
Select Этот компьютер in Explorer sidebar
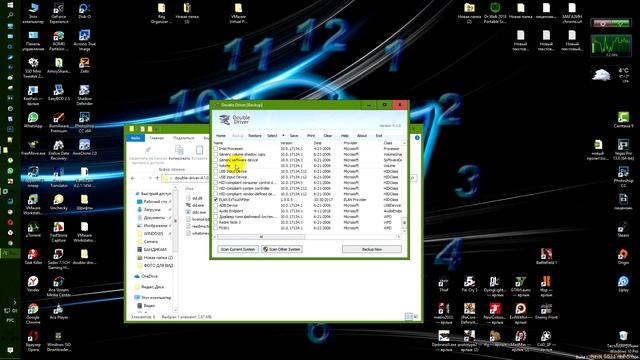(x=153, y=298)
